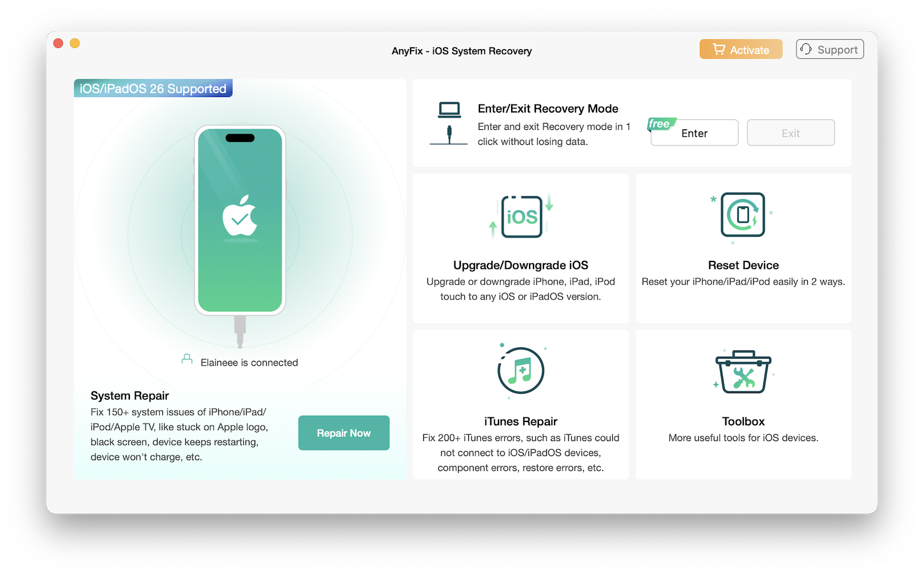Choose the iTunes Repair title
Screen dimensions: 924x575
point(521,421)
